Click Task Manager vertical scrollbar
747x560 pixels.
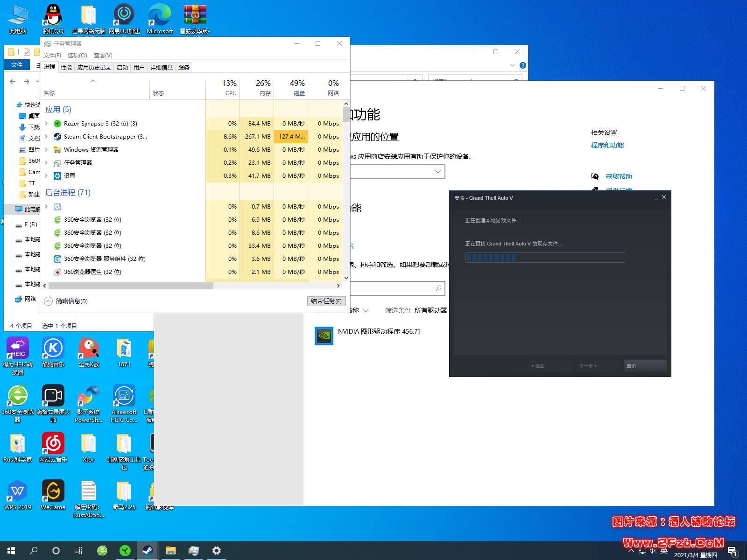[346, 114]
